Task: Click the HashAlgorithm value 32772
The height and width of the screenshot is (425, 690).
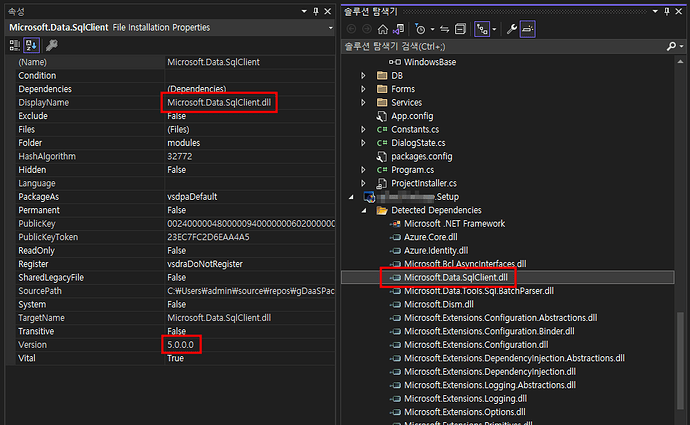Action: (x=180, y=157)
